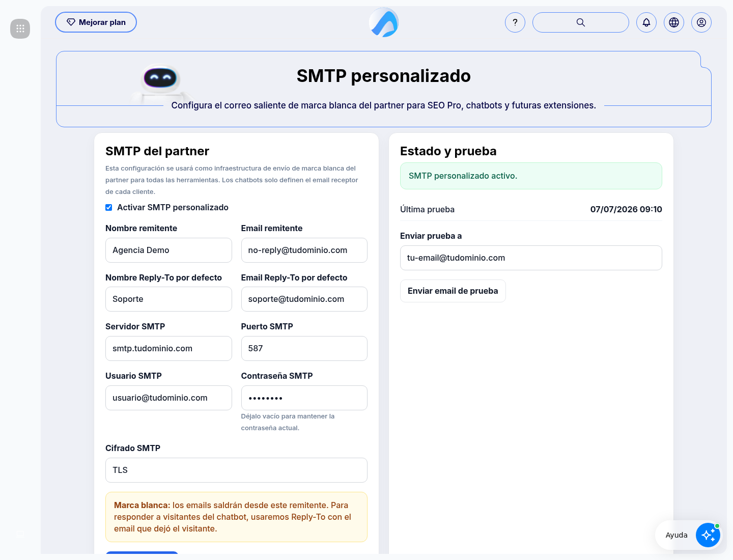The image size is (733, 560).
Task: Click the diamond icon in Mejorar plan
Action: click(x=71, y=22)
